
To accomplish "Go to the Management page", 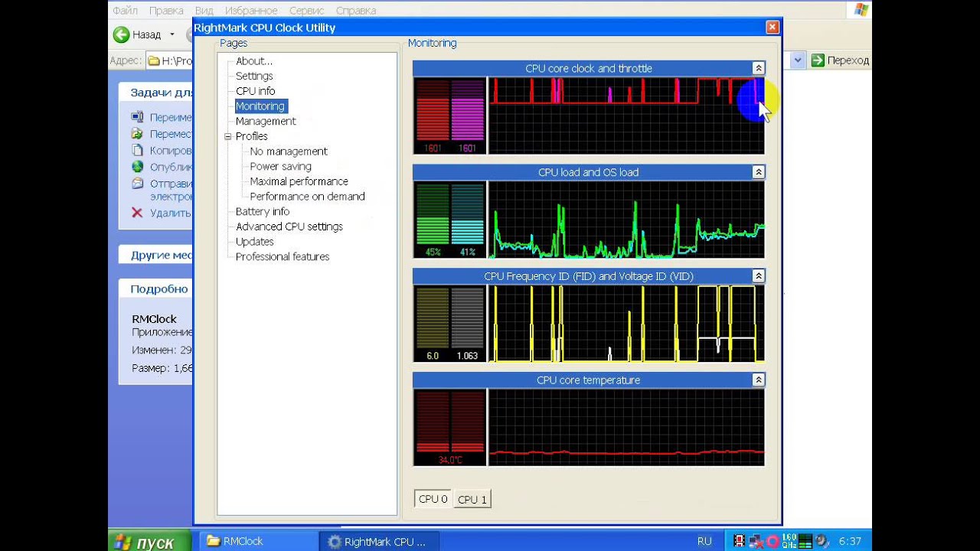I will pos(265,121).
